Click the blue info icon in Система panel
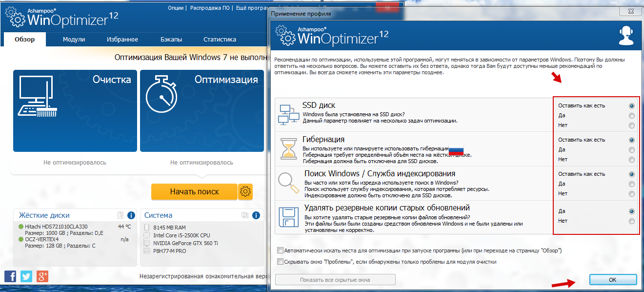The width and height of the screenshot is (644, 292). coord(257,215)
